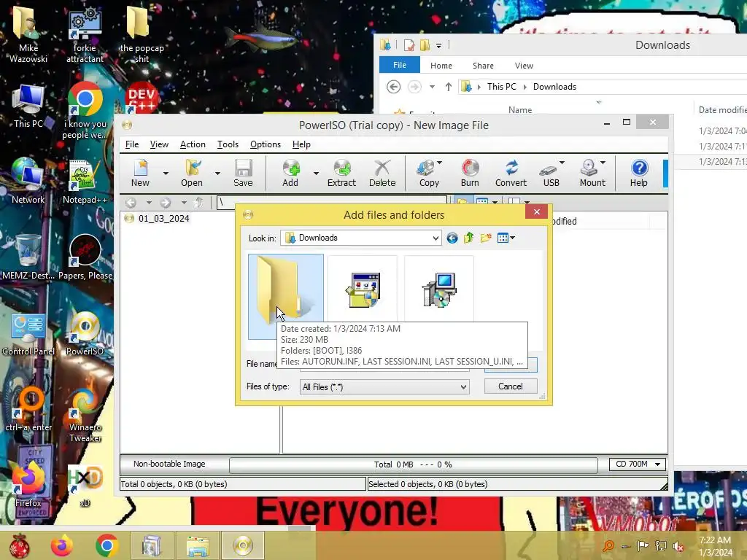Open the View menu in PowerISO
747x560 pixels.
[x=159, y=144]
